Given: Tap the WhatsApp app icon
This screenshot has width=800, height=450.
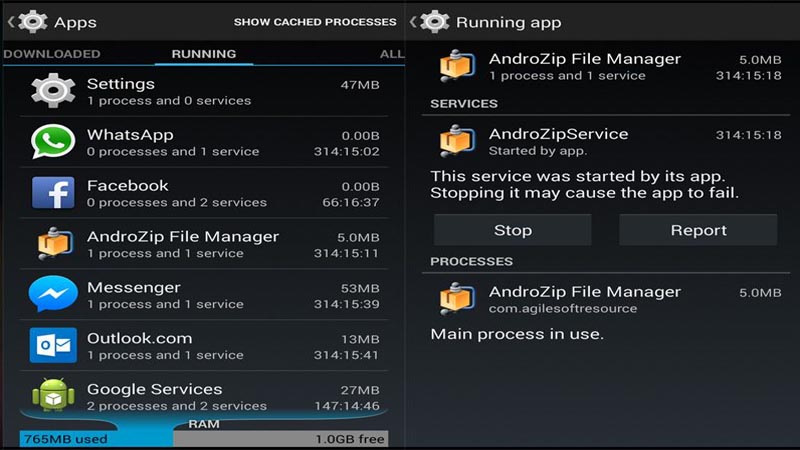Looking at the screenshot, I should 53,143.
